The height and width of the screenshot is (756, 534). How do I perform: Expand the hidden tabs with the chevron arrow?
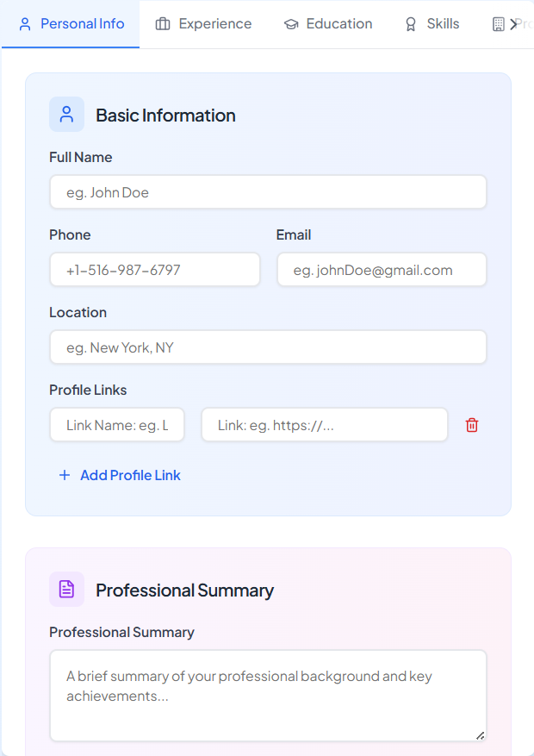pyautogui.click(x=514, y=23)
